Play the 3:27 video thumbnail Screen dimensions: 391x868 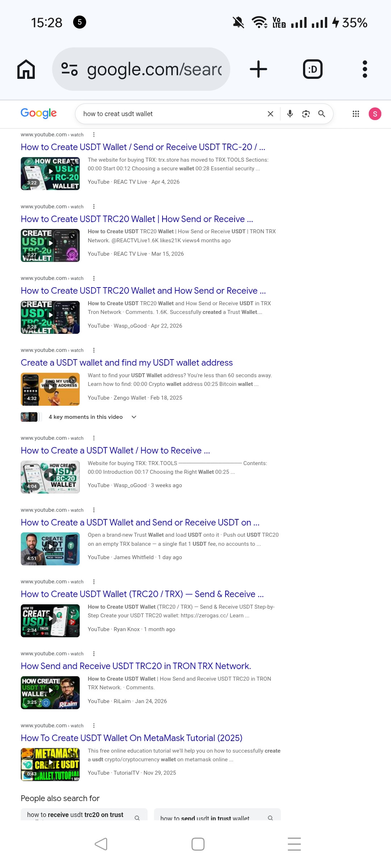pos(50,246)
